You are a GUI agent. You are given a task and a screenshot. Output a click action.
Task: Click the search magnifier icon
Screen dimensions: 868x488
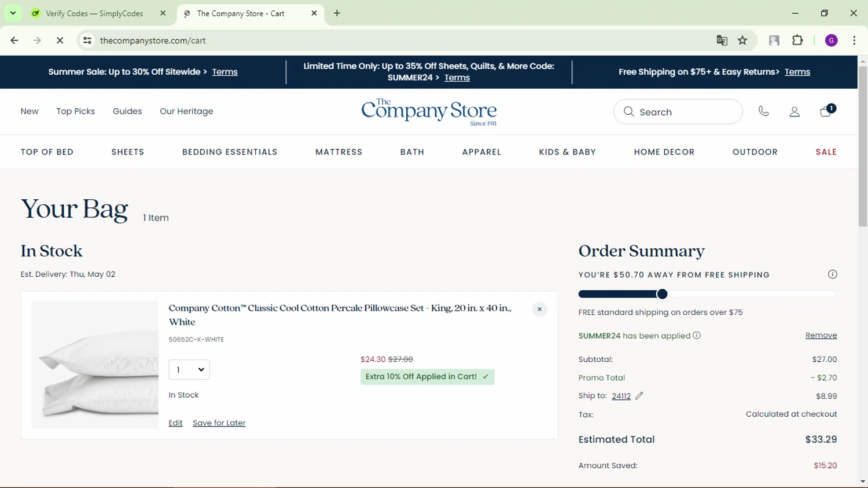pos(629,112)
